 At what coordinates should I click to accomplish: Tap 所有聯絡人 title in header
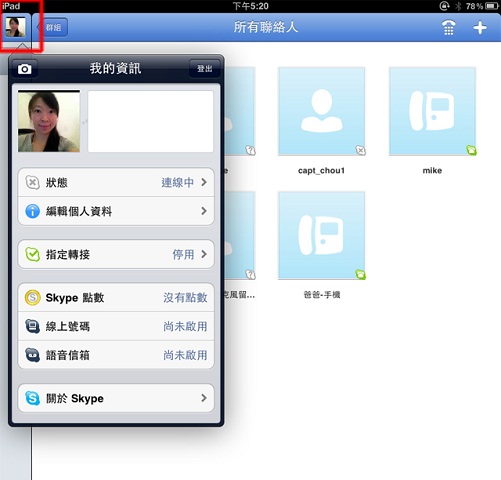[265, 27]
